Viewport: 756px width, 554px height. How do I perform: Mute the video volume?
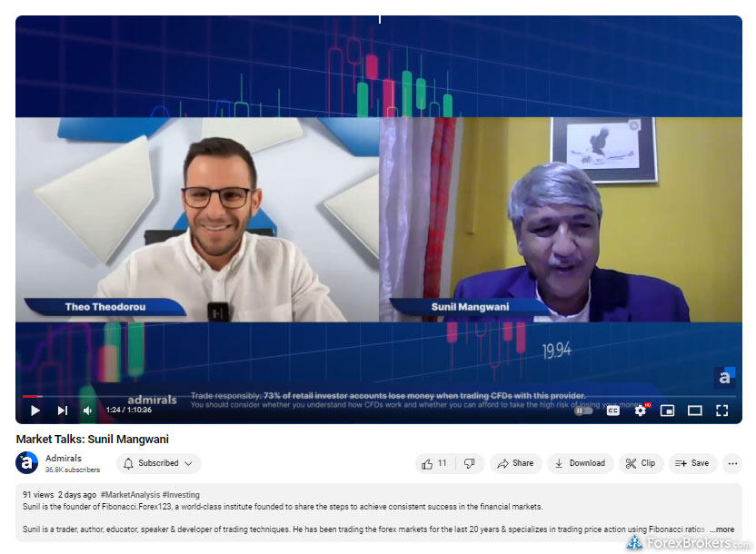(88, 411)
